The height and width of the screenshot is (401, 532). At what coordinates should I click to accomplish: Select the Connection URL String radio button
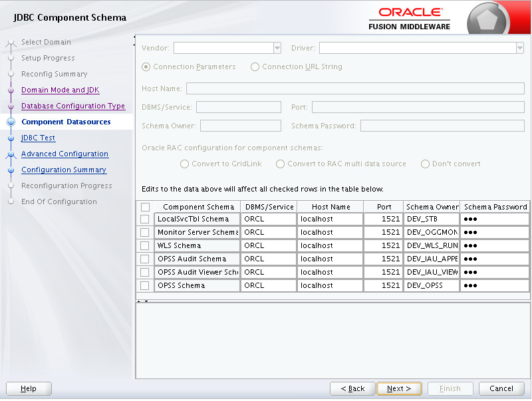[255, 67]
